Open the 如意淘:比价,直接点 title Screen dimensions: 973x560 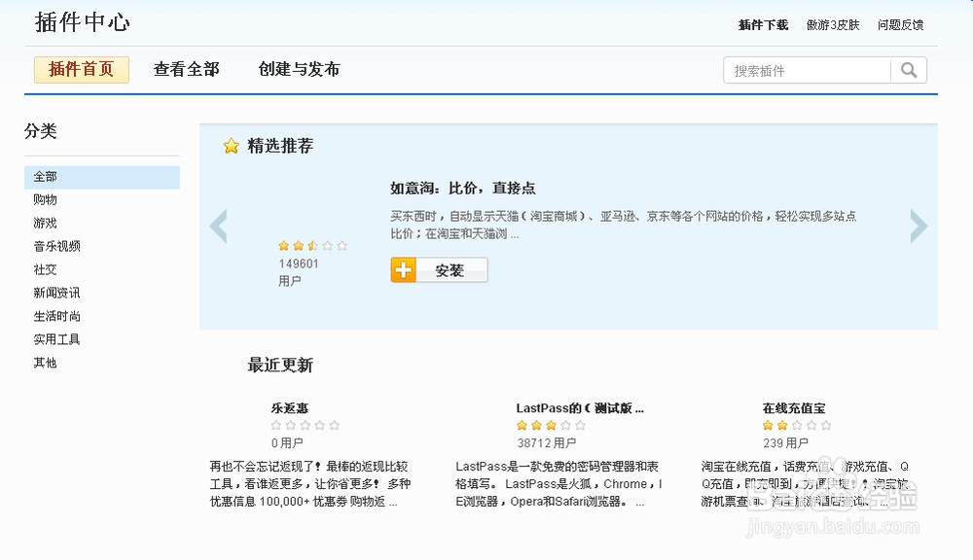(463, 188)
